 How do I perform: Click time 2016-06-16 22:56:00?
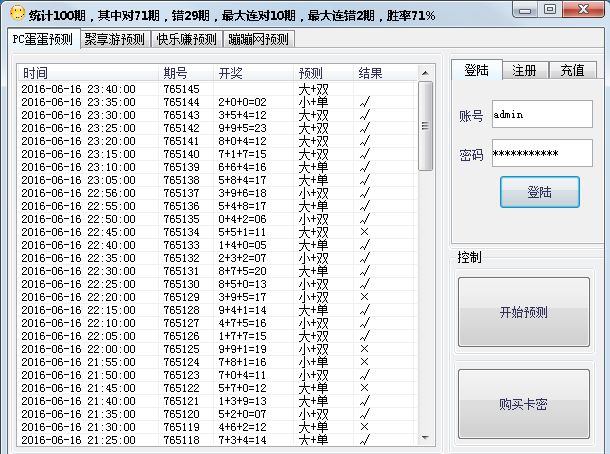(x=78, y=193)
